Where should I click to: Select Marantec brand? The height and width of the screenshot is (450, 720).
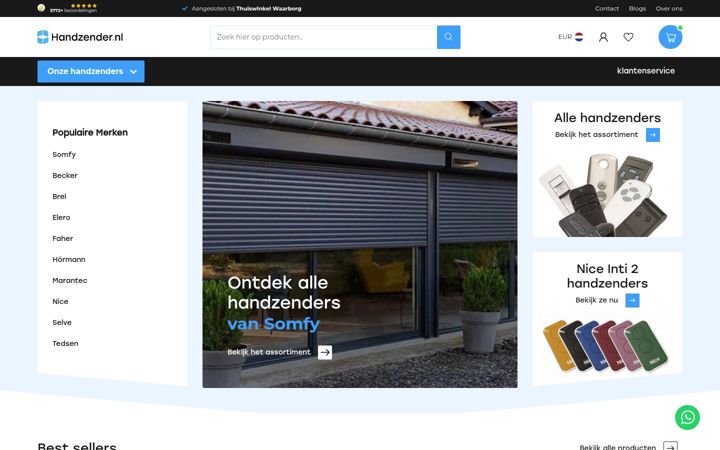click(70, 281)
